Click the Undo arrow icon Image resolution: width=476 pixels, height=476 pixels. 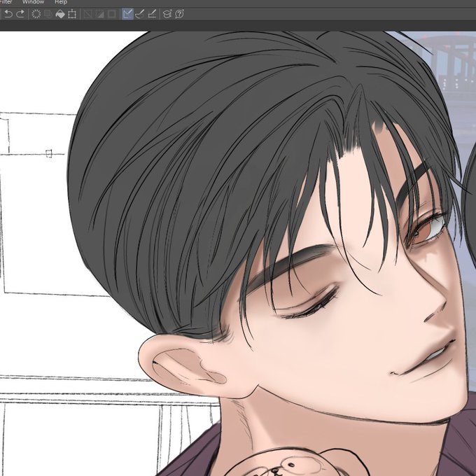(8, 14)
